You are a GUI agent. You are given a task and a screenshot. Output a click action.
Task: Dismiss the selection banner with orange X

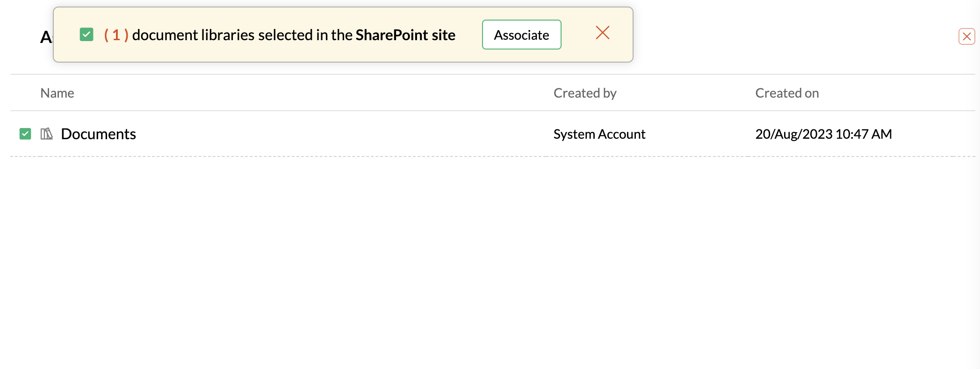click(x=602, y=33)
